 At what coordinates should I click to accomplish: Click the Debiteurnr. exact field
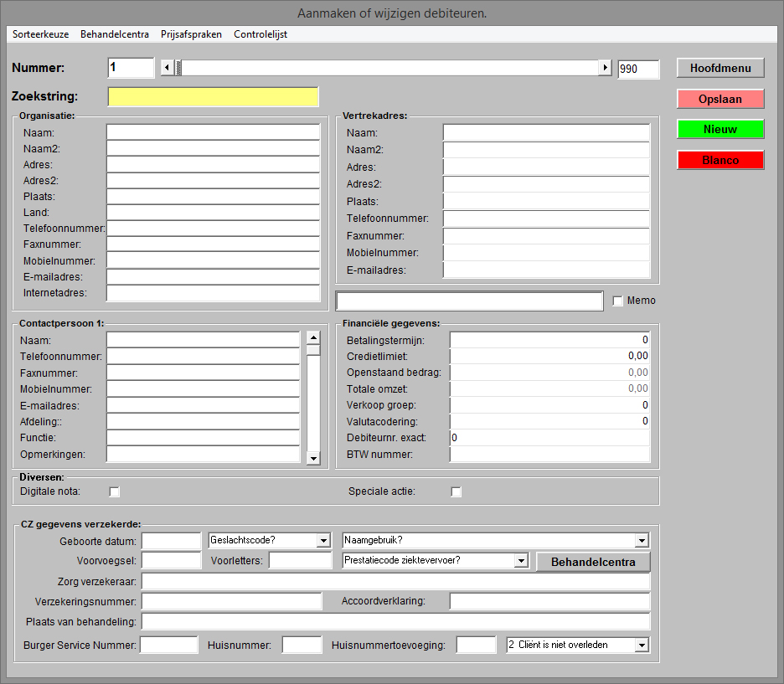point(550,438)
